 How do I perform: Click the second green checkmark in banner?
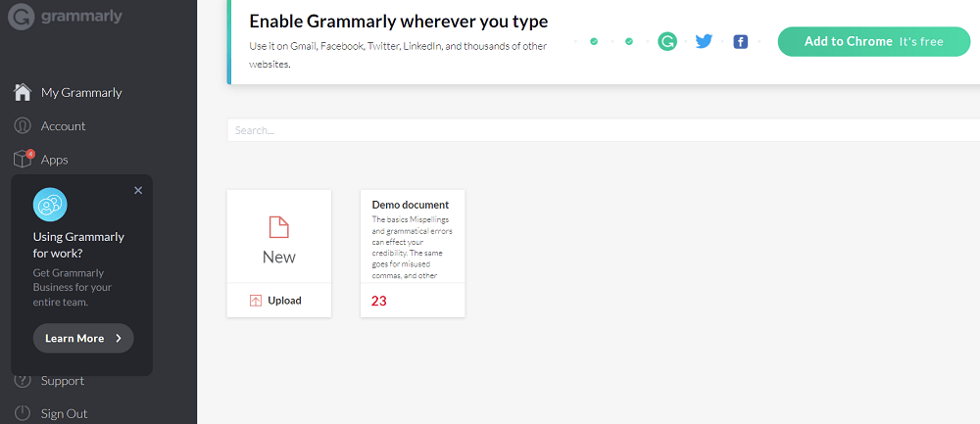pyautogui.click(x=629, y=42)
